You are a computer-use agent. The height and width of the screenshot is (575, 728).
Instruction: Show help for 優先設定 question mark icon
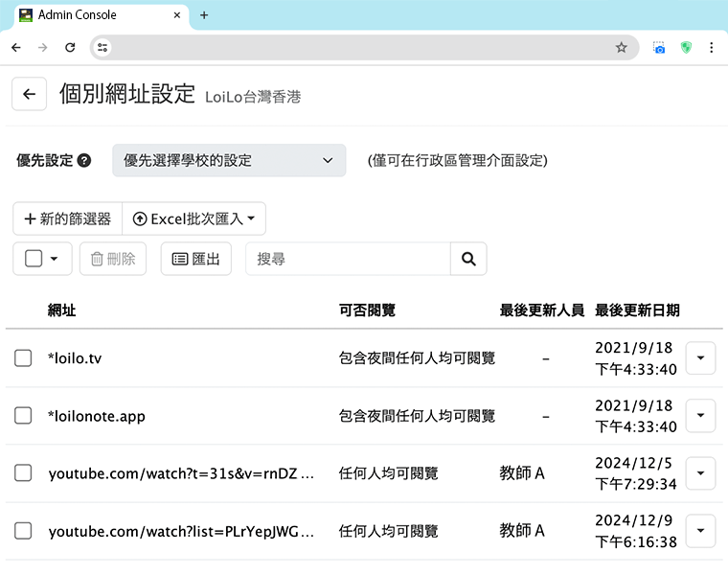84,160
